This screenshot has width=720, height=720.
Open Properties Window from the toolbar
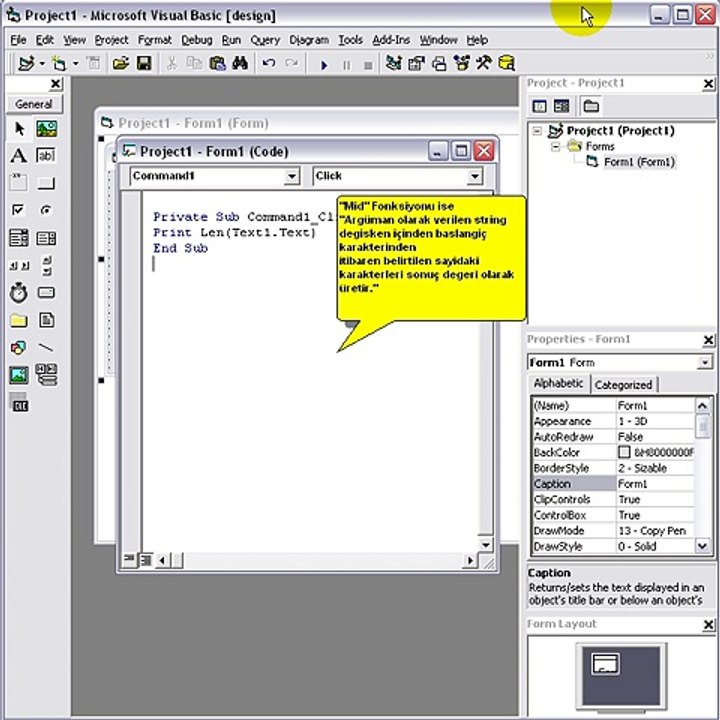[416, 63]
